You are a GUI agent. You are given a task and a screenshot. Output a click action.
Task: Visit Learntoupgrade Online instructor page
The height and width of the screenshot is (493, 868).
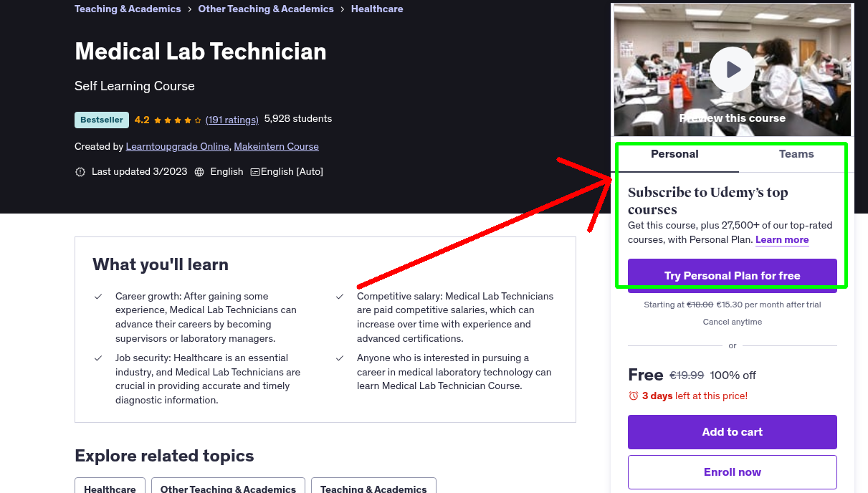coord(177,146)
